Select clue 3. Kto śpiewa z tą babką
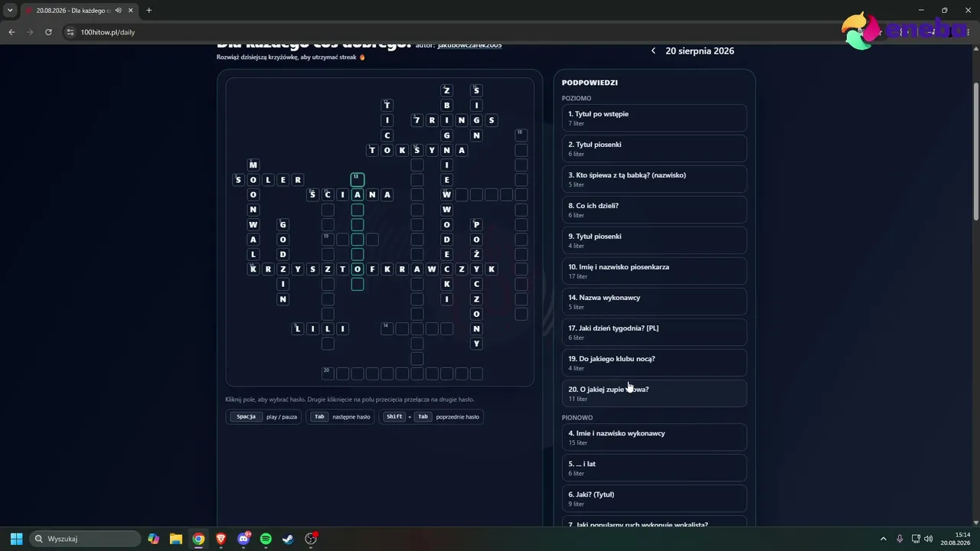Image resolution: width=980 pixels, height=551 pixels. (x=654, y=179)
